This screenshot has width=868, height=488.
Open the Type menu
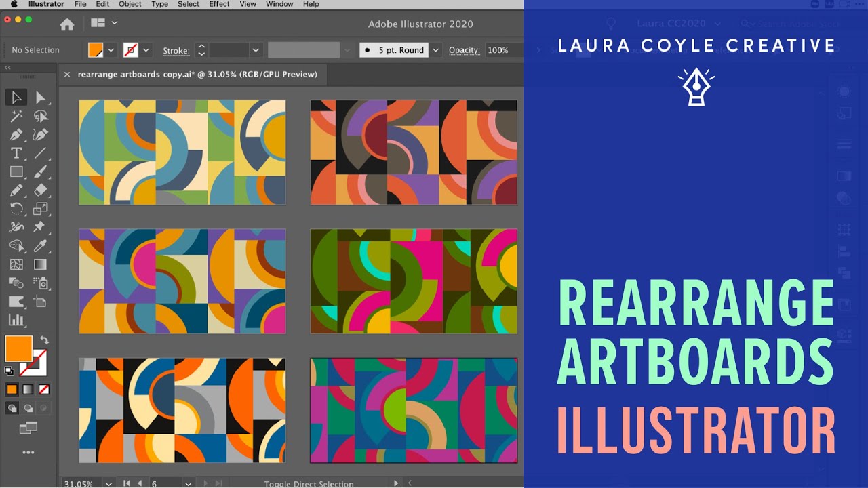[x=160, y=4]
